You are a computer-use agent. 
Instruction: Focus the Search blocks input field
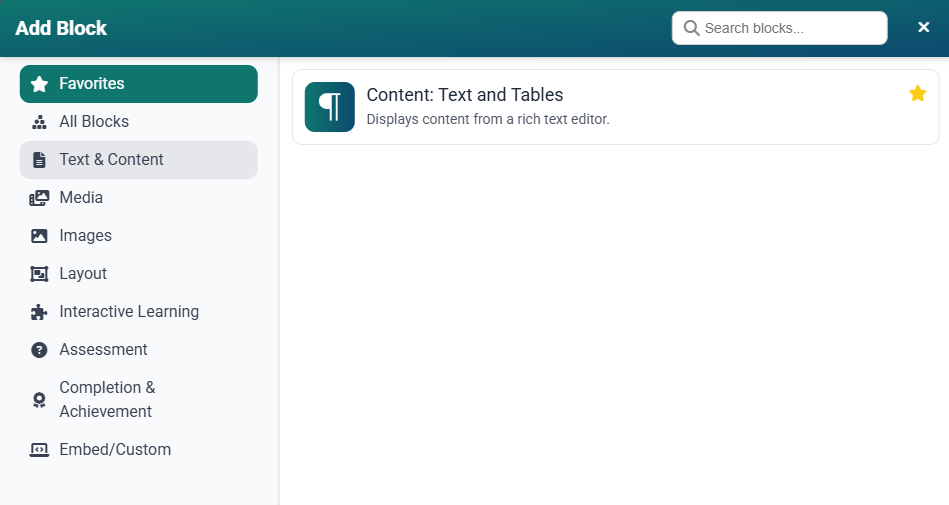tap(780, 28)
